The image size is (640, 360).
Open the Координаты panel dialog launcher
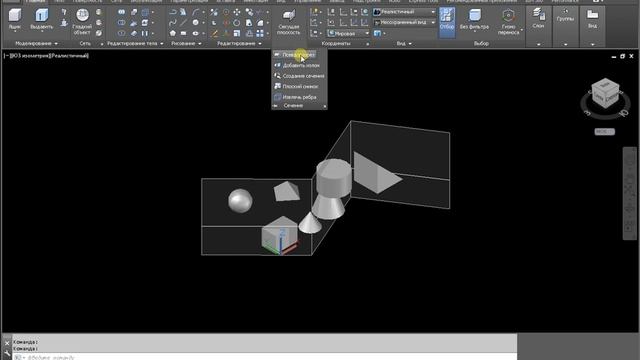tap(368, 44)
